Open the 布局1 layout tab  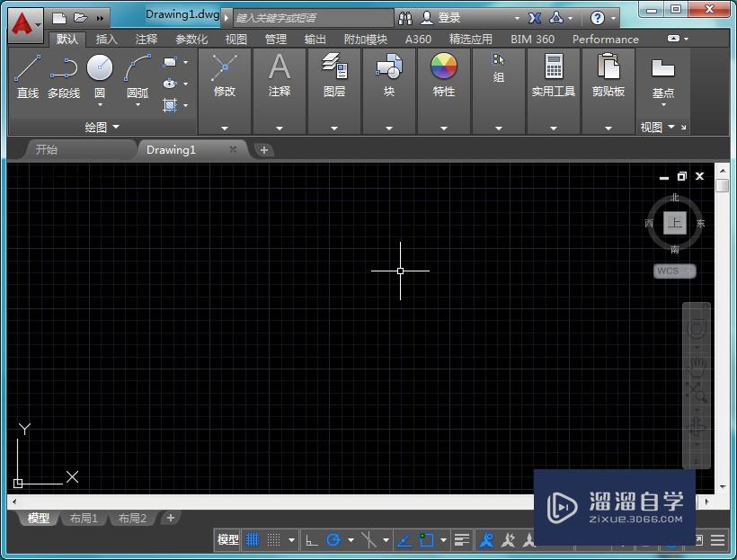pos(83,518)
